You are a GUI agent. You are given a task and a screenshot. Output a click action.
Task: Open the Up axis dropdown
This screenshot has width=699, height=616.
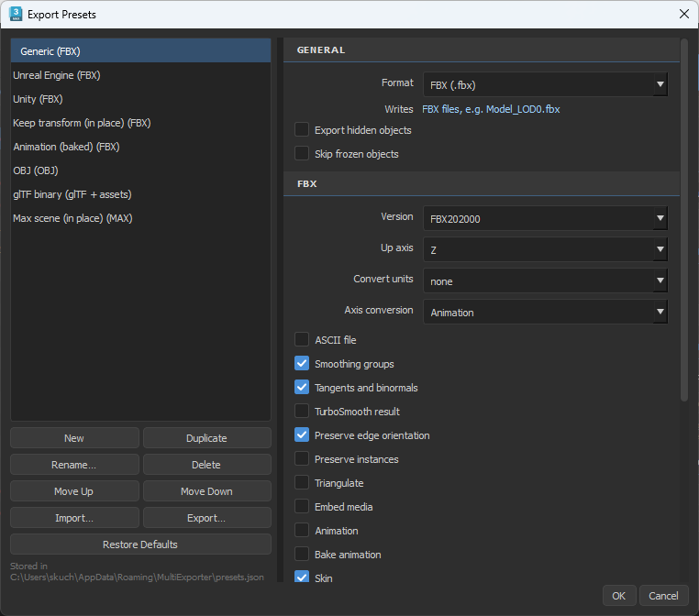[x=545, y=249]
